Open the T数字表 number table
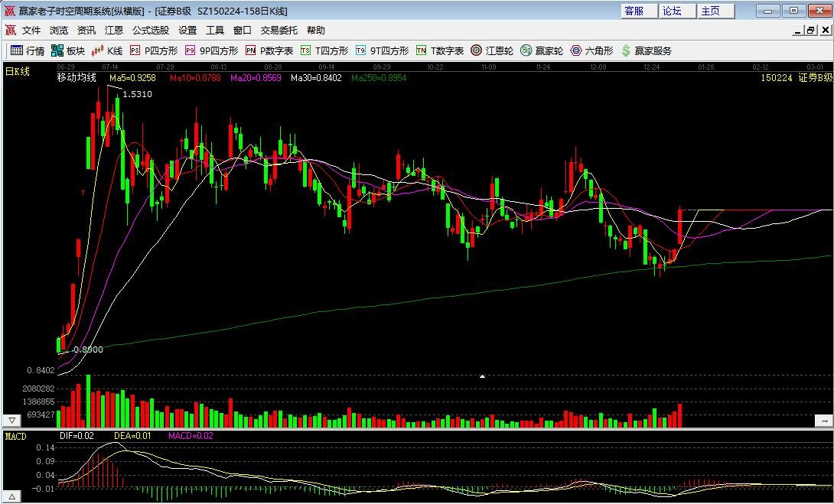The width and height of the screenshot is (834, 504). [x=440, y=50]
